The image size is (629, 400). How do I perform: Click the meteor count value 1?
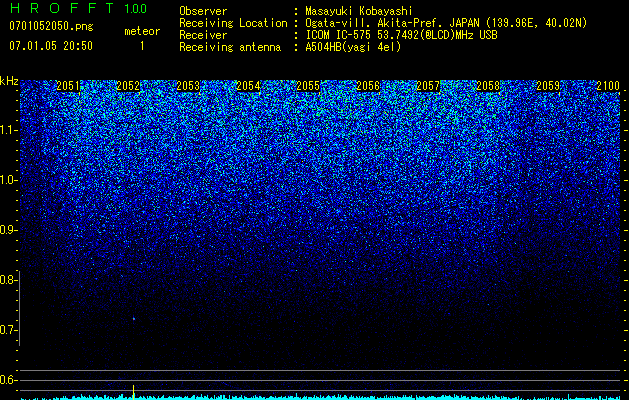(x=142, y=46)
